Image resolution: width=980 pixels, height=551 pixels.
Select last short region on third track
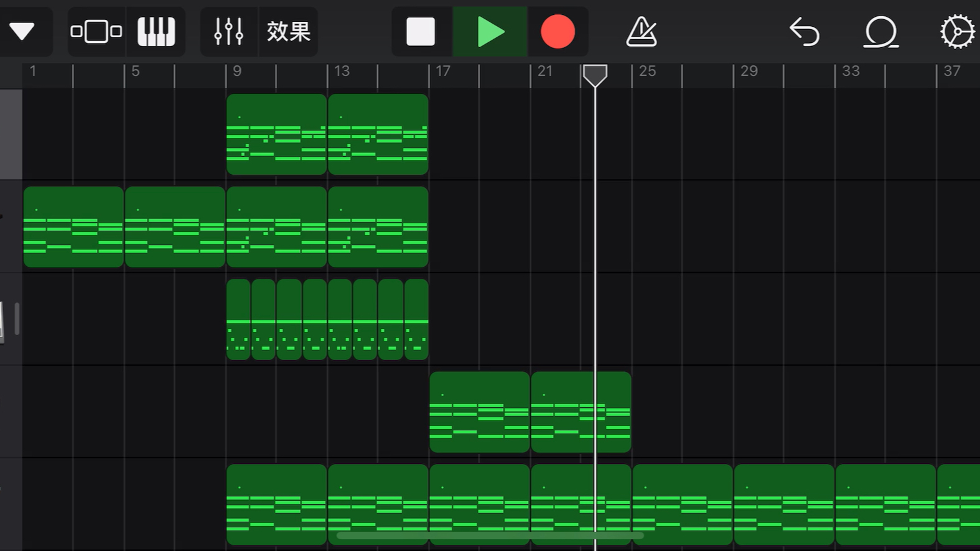[416, 320]
